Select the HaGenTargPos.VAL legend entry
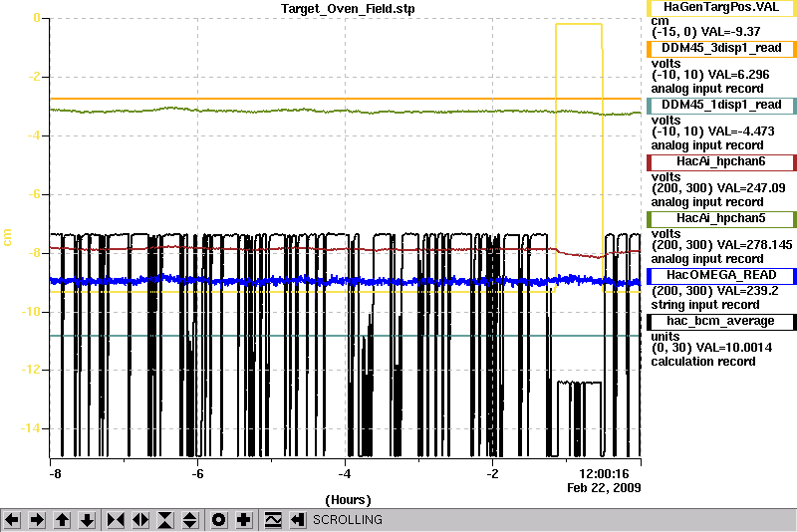This screenshot has width=797, height=532. pyautogui.click(x=721, y=8)
